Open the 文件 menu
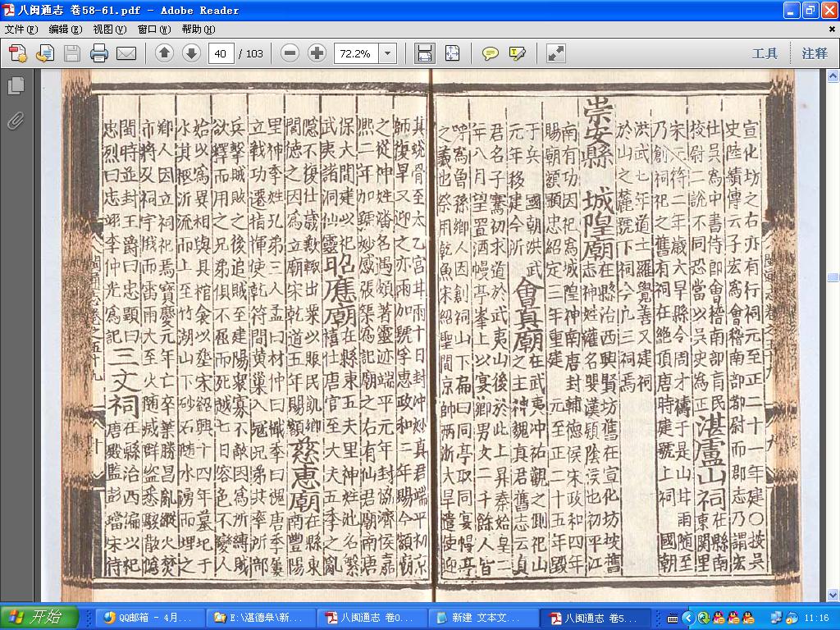Viewport: 840px width, 630px height. 21,29
